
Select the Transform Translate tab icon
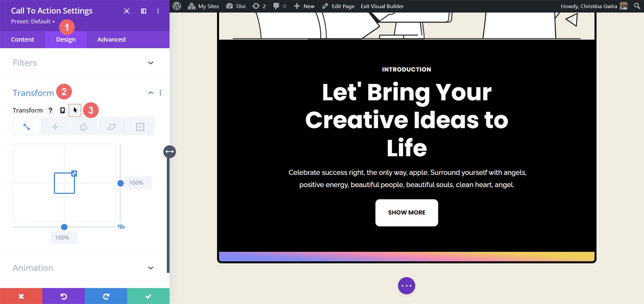tap(55, 127)
